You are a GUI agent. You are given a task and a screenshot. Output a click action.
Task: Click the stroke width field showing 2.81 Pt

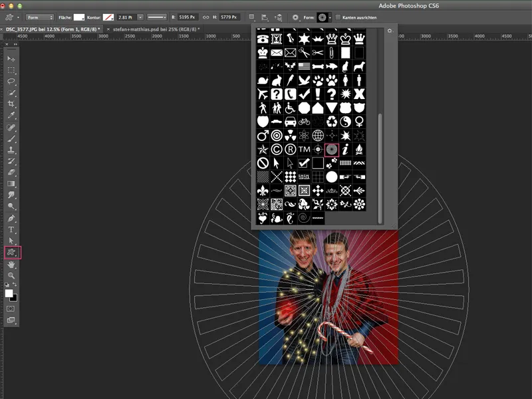126,17
